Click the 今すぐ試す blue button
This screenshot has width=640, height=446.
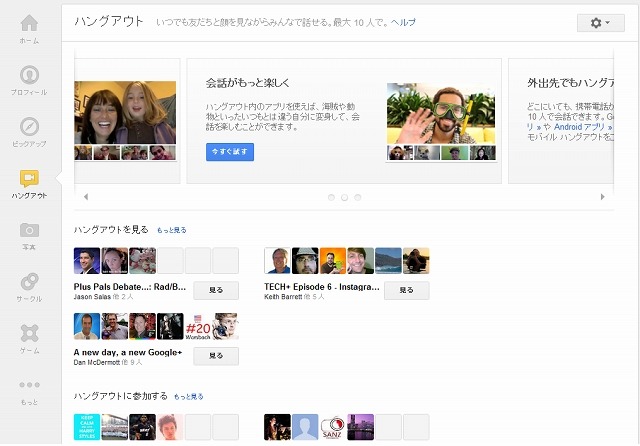230,152
